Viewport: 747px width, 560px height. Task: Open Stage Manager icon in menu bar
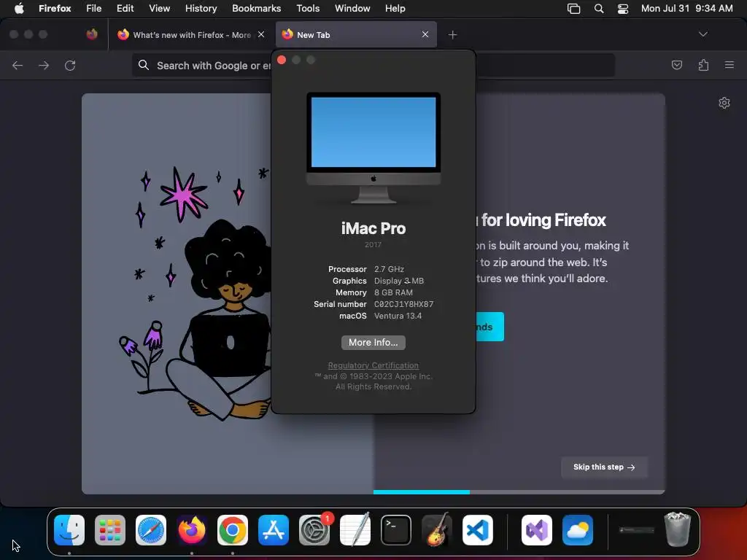573,9
